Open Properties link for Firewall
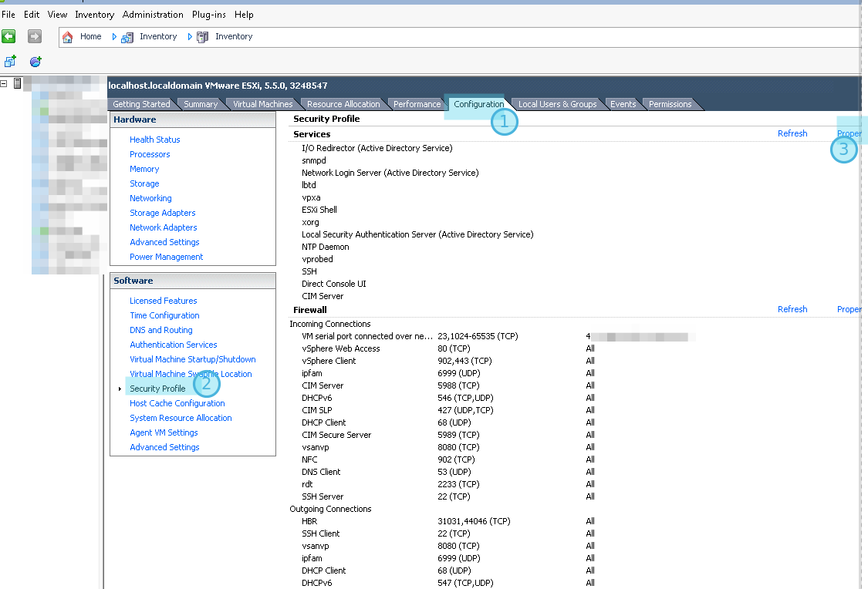Viewport: 868px width, 589px height. pyautogui.click(x=849, y=309)
